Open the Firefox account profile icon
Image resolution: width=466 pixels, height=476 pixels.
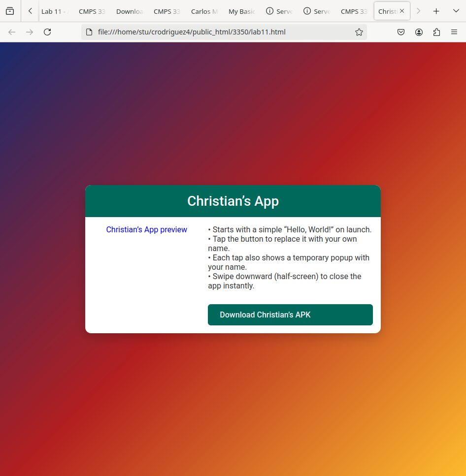coord(419,32)
